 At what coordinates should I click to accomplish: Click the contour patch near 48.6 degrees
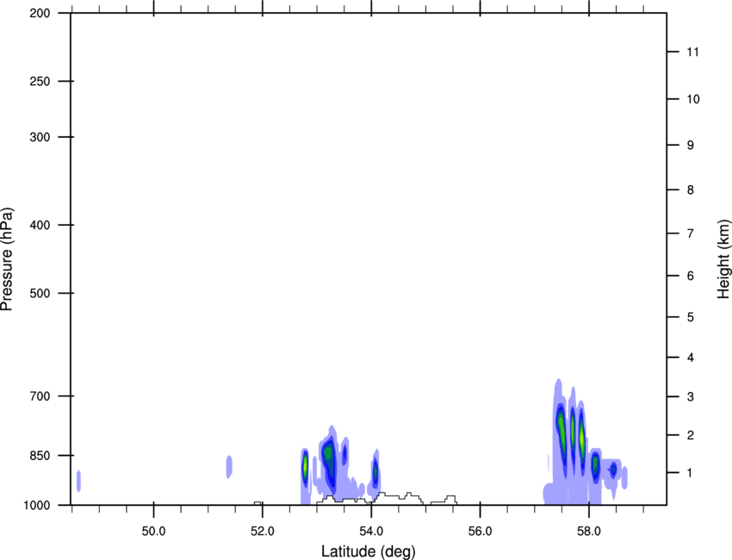coord(78,481)
